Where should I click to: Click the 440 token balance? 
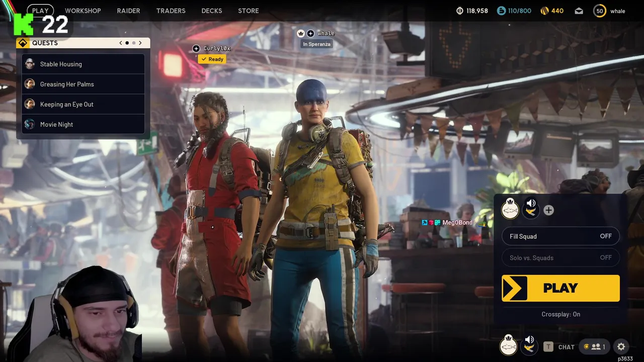(x=557, y=11)
